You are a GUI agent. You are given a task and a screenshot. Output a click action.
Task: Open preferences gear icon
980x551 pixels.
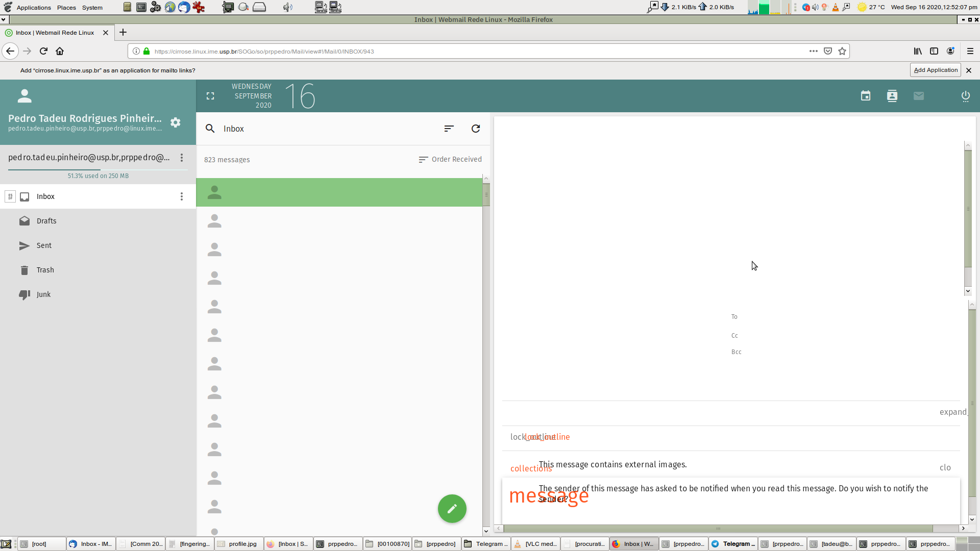point(176,122)
